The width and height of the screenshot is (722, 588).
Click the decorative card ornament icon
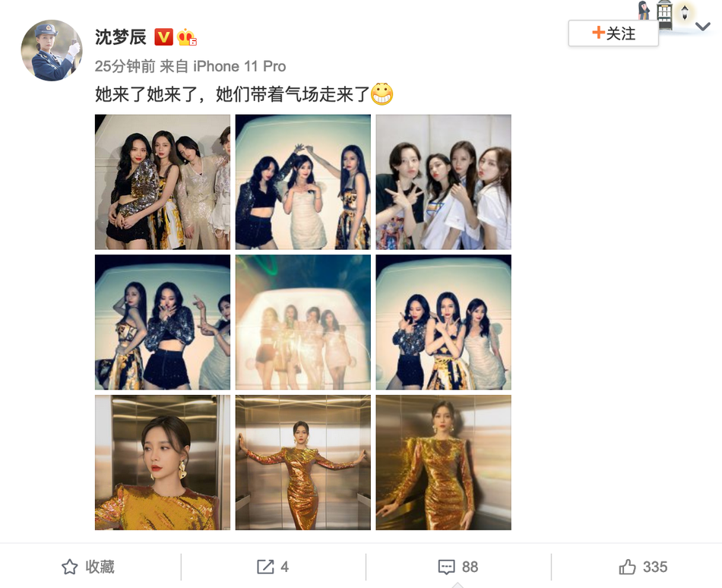(664, 14)
